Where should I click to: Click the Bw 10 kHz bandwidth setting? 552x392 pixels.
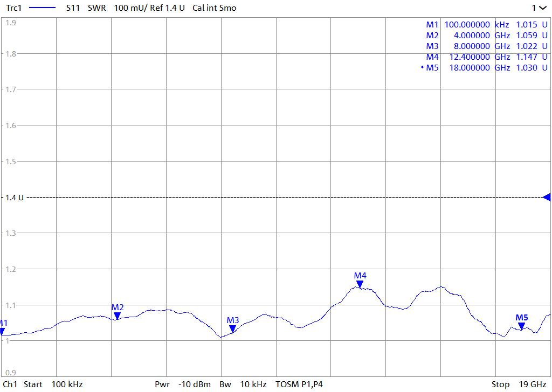(243, 384)
